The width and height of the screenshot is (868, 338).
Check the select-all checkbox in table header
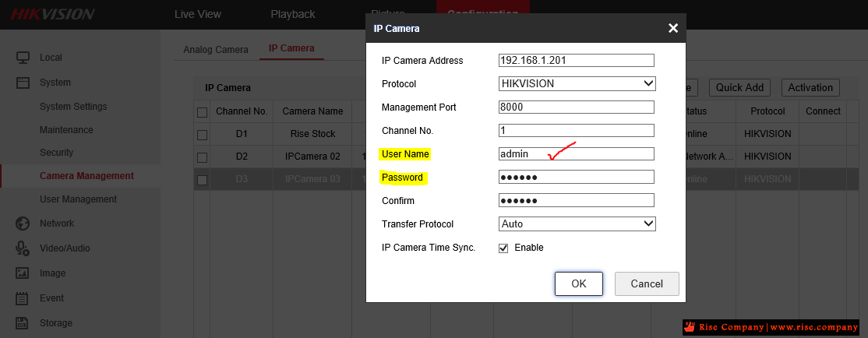click(202, 112)
